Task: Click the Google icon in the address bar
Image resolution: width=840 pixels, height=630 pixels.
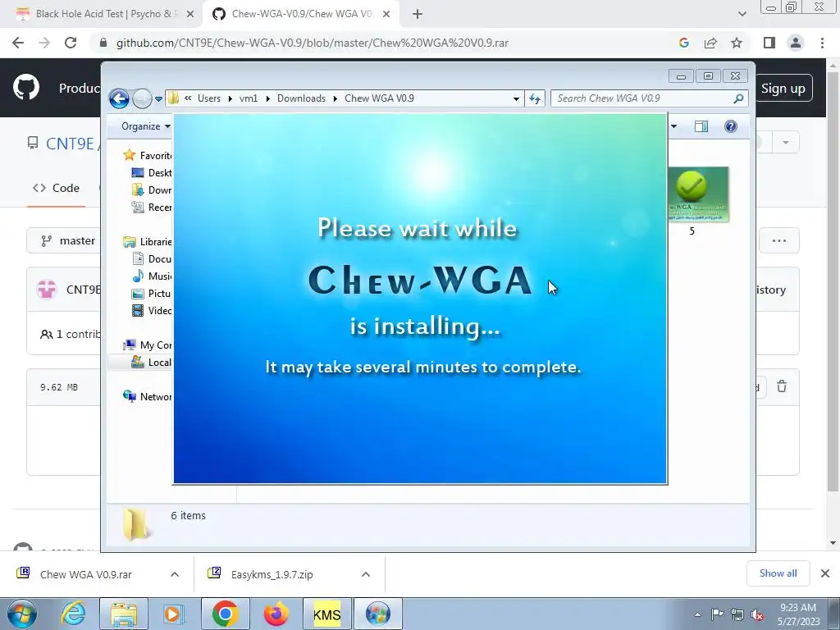Action: [683, 43]
